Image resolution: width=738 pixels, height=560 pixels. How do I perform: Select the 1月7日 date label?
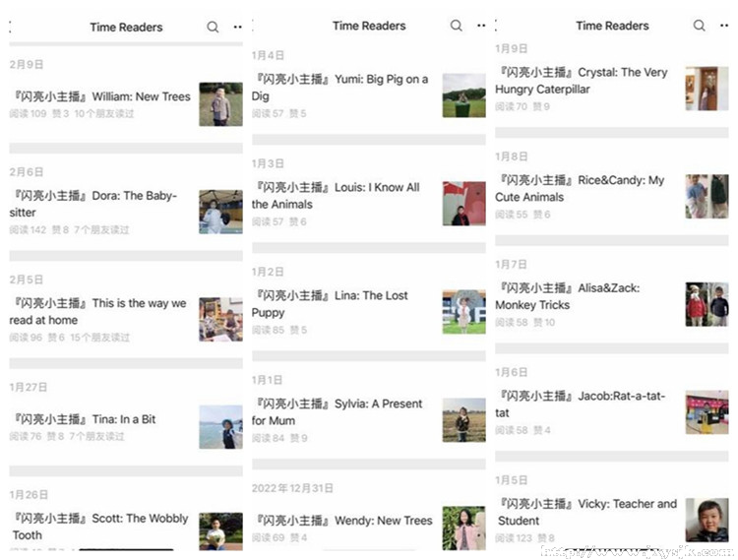coord(511,265)
